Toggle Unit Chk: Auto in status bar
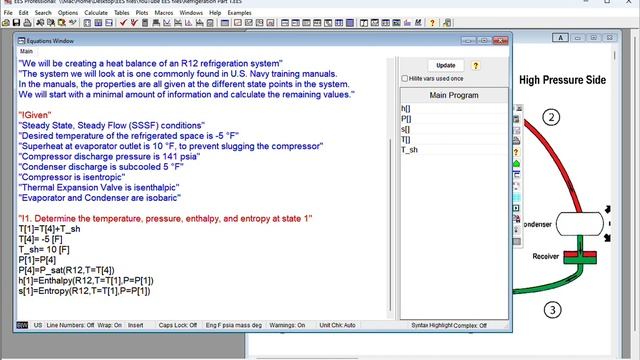 [337, 325]
